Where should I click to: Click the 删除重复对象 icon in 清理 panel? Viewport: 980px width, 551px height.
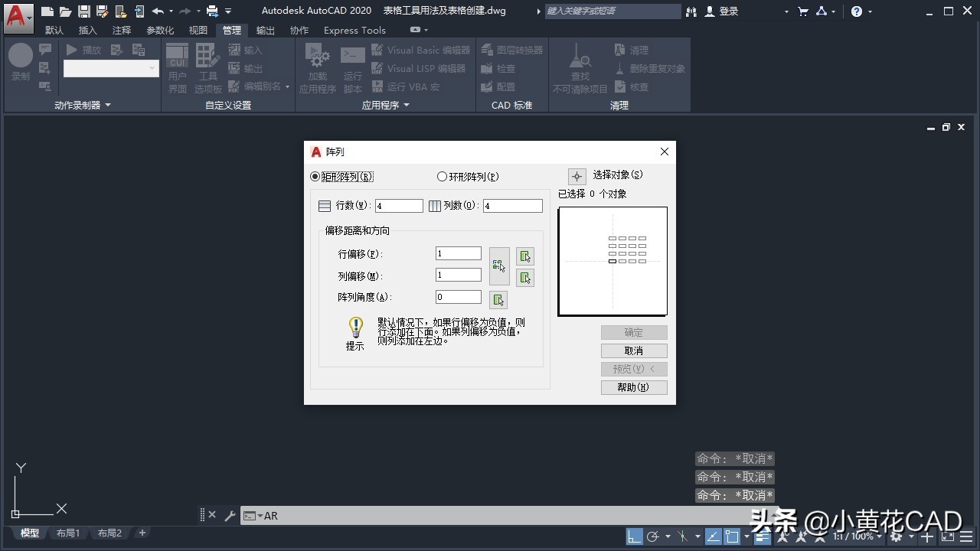(620, 68)
